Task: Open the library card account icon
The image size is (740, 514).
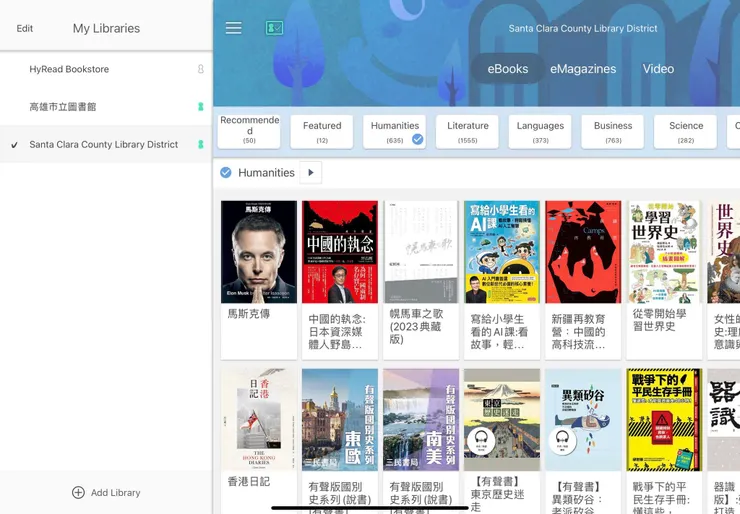Action: (x=274, y=28)
